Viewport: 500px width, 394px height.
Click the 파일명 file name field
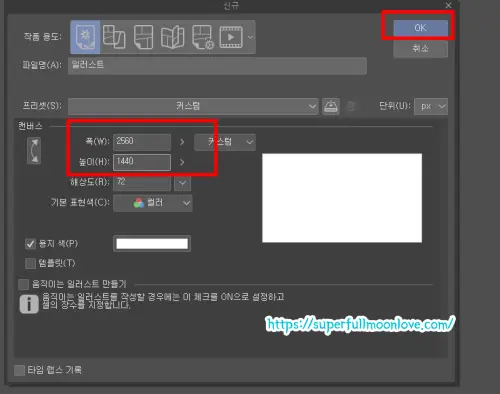pyautogui.click(x=217, y=66)
